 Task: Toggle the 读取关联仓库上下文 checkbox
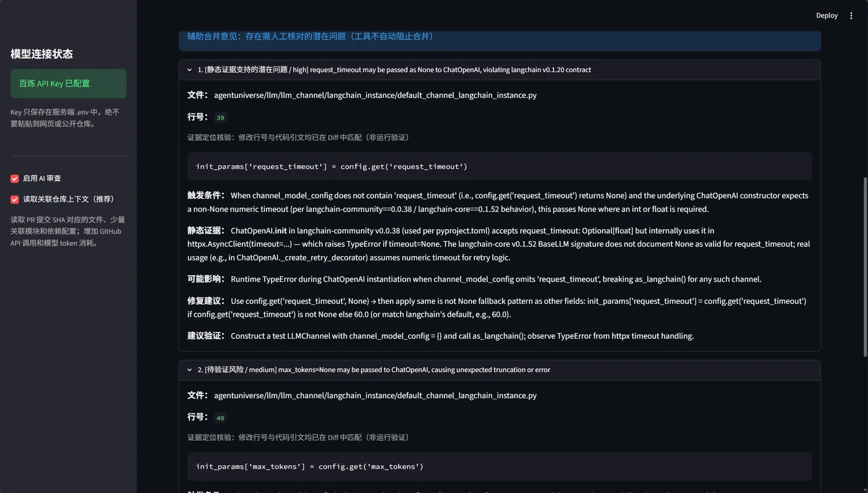tap(15, 200)
